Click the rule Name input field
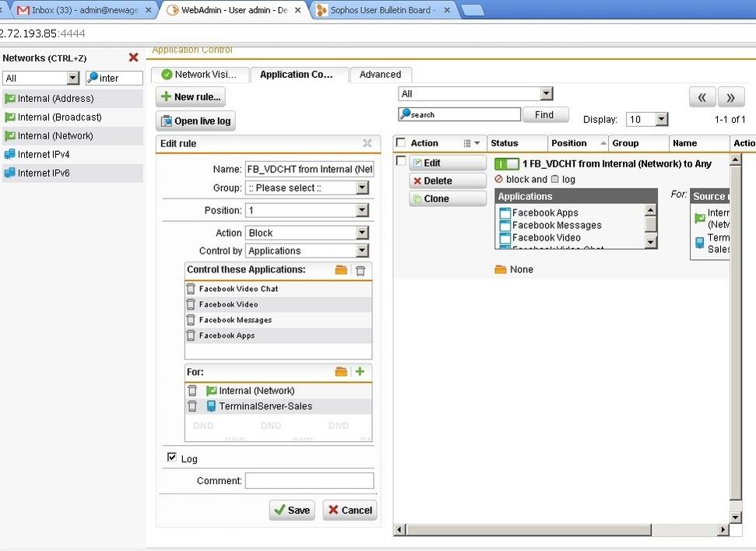This screenshot has height=551, width=756. [x=310, y=169]
